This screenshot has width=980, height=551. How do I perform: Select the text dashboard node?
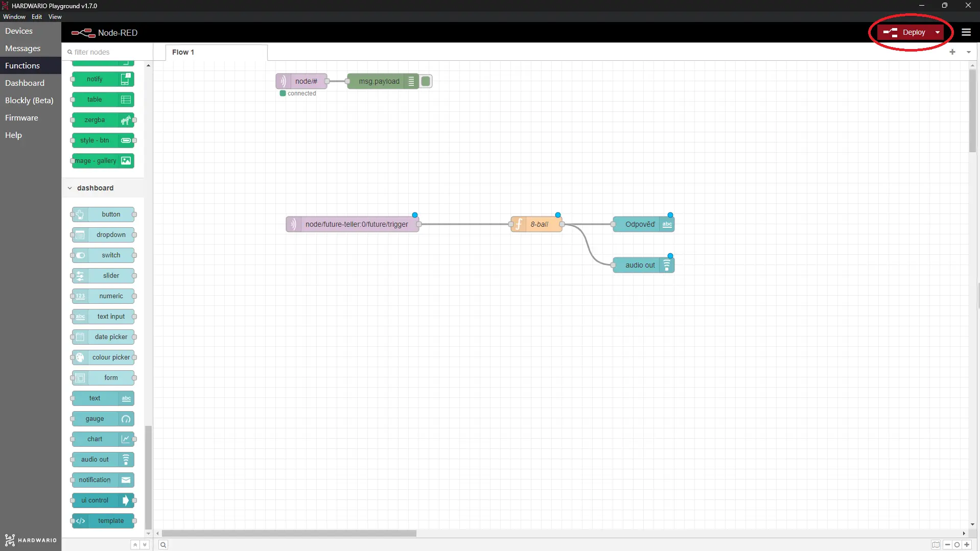[x=103, y=398]
